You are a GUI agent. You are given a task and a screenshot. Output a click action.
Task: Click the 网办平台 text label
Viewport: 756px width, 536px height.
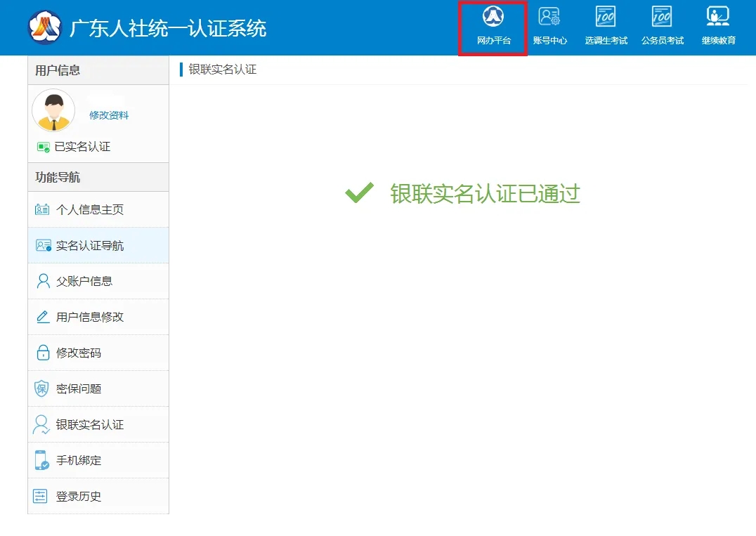click(x=494, y=41)
